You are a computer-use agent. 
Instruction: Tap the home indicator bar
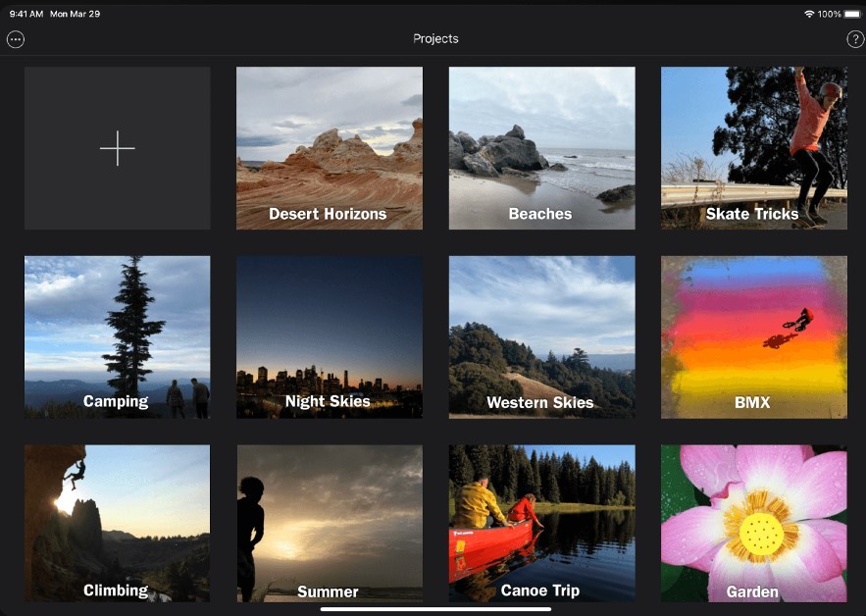pyautogui.click(x=435, y=609)
